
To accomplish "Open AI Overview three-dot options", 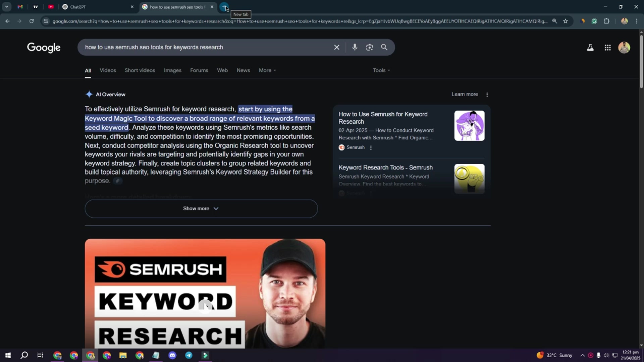I will coord(487,95).
